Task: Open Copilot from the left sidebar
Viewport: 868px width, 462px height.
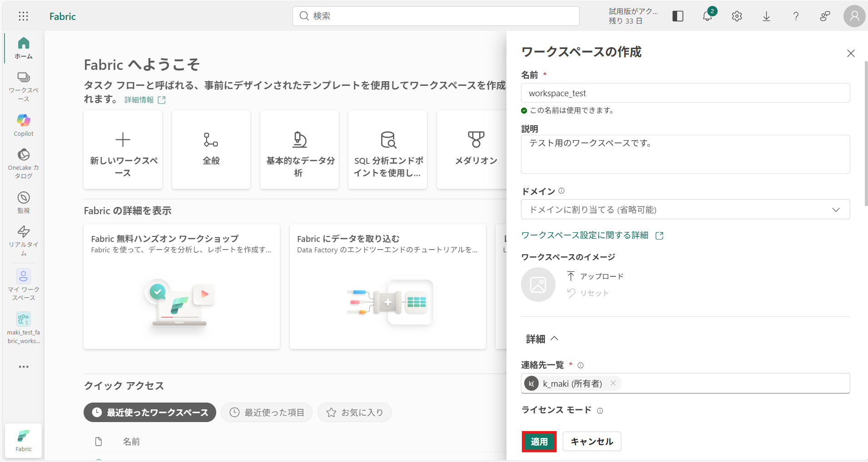Action: tap(24, 124)
